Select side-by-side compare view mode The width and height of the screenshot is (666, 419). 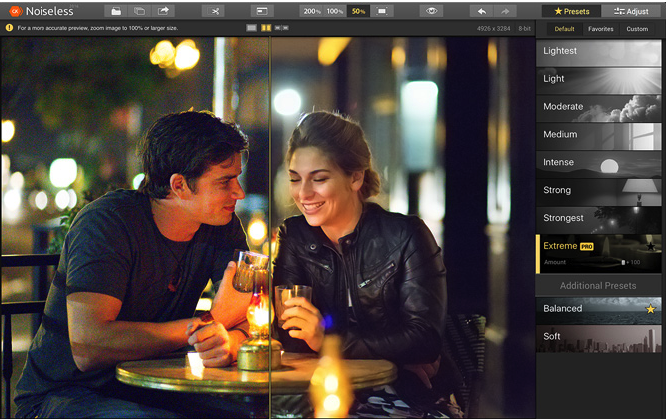pyautogui.click(x=281, y=28)
